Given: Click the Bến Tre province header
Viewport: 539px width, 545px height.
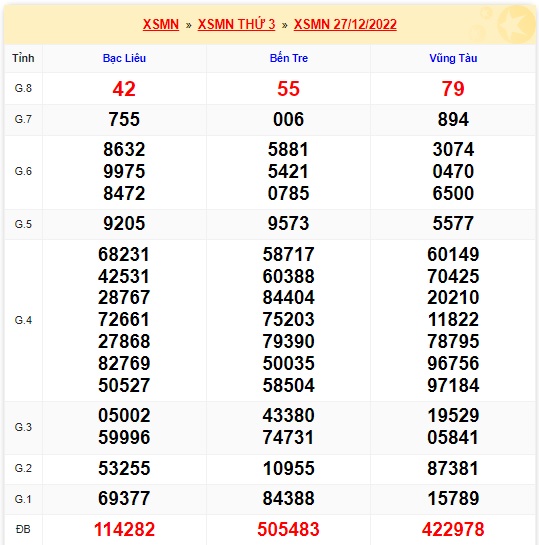Looking at the screenshot, I should tap(288, 58).
